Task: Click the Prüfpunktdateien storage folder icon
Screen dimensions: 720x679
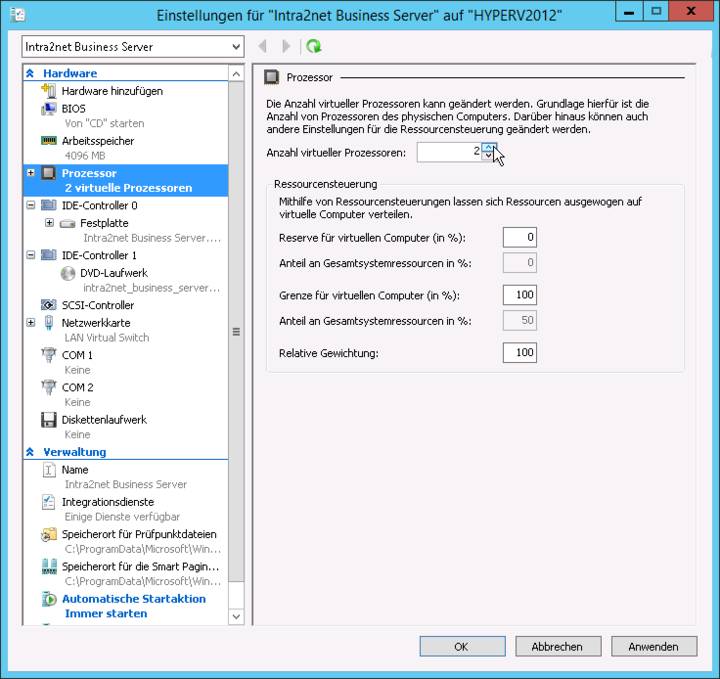Action: tap(49, 534)
